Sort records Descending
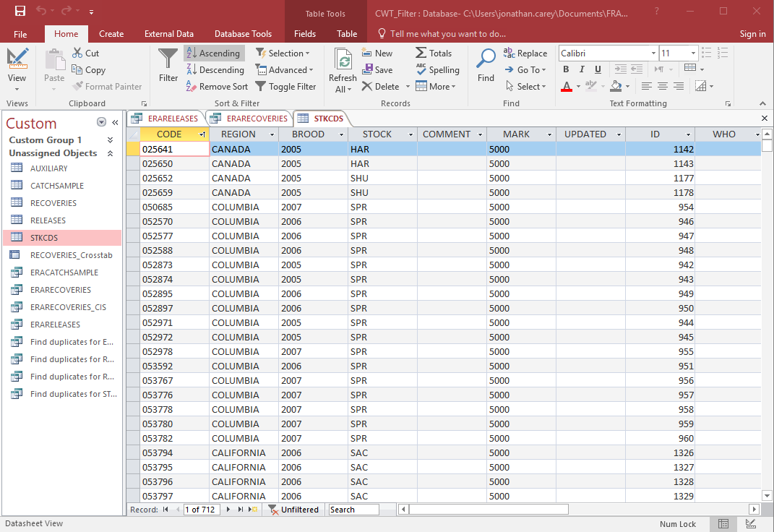 pyautogui.click(x=215, y=69)
